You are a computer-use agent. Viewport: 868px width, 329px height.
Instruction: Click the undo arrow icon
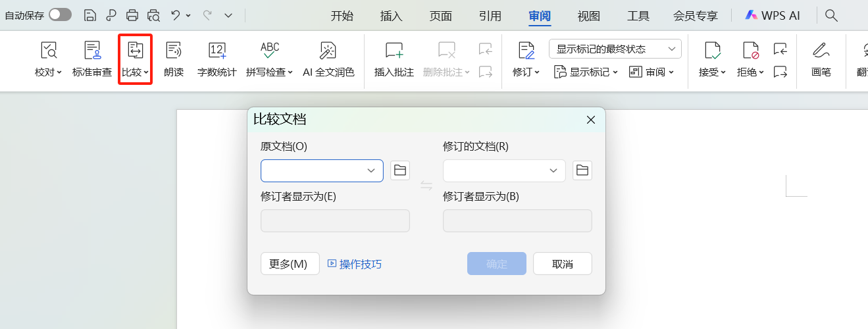(x=176, y=14)
